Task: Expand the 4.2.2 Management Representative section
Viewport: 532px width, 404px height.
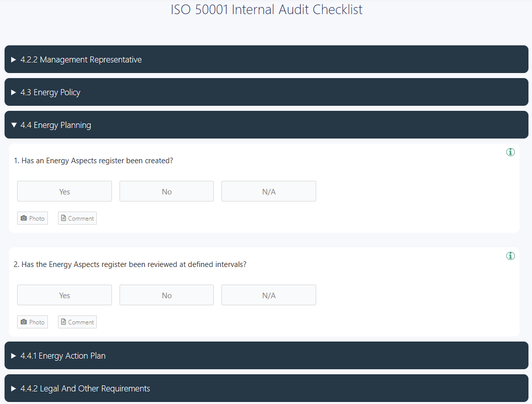Action: [x=266, y=59]
